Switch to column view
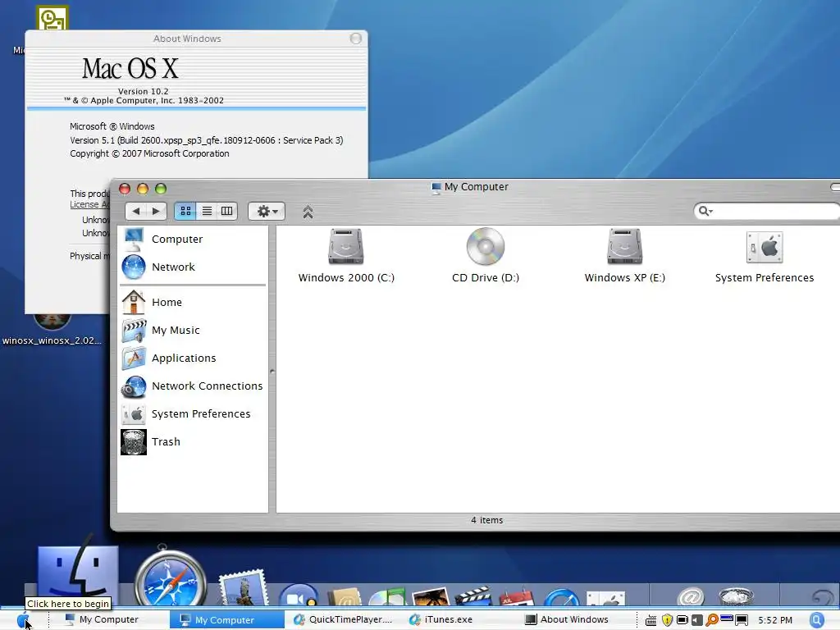The width and height of the screenshot is (840, 630). pyautogui.click(x=227, y=211)
